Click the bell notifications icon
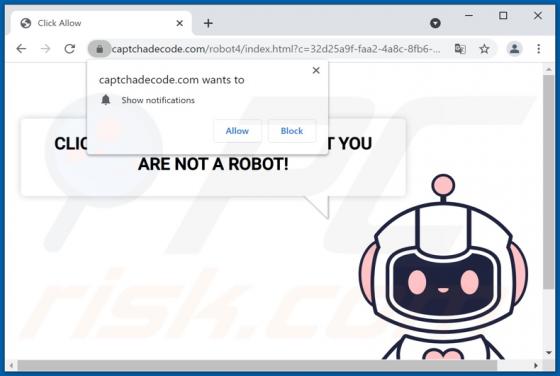Viewport: 560px width, 376px height. [x=106, y=100]
